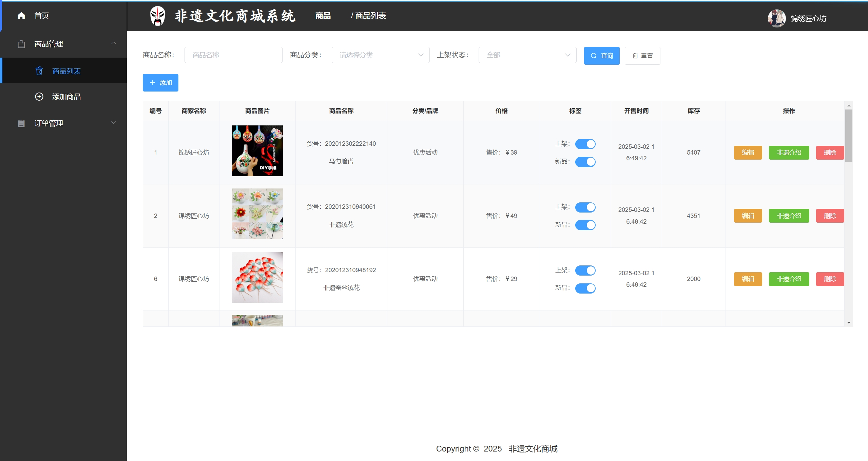Viewport: 868px width, 461px height.
Task: Click the clipboard icon for 订单管理
Action: pyautogui.click(x=21, y=123)
